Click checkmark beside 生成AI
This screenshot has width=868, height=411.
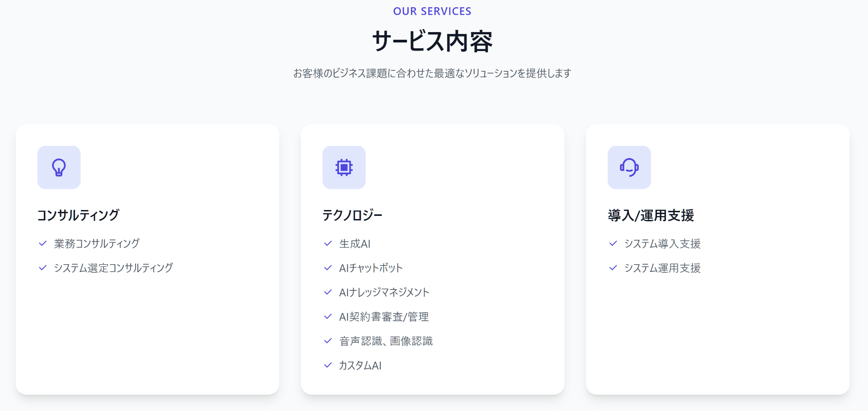[x=328, y=243]
